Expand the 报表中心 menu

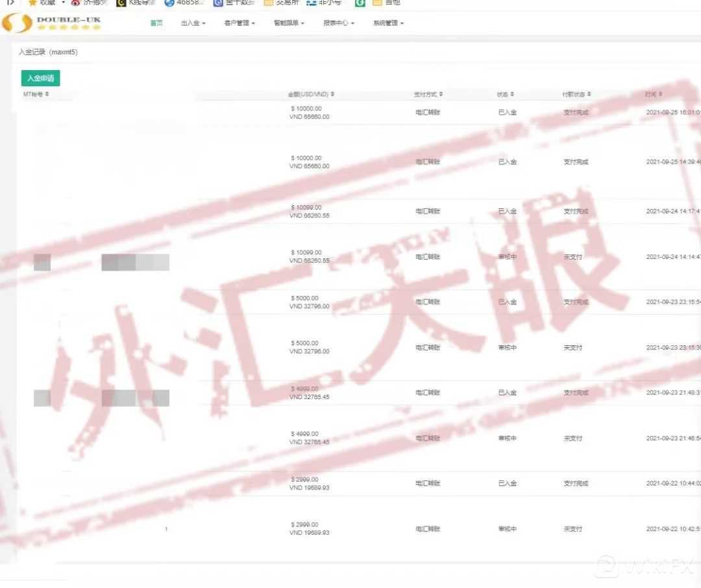click(x=339, y=23)
